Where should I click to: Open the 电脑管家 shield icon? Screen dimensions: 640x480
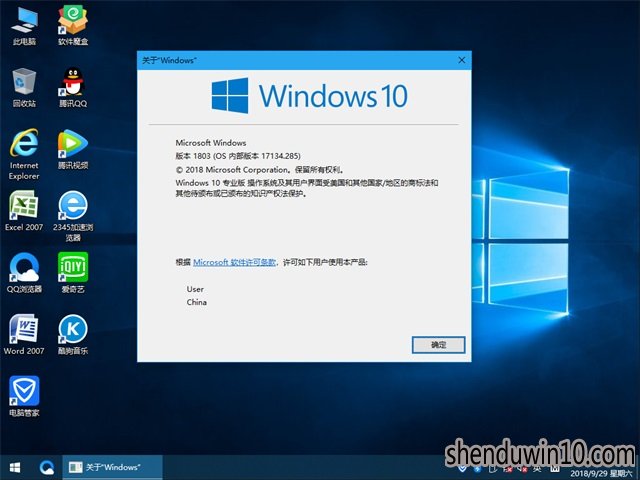coord(24,397)
